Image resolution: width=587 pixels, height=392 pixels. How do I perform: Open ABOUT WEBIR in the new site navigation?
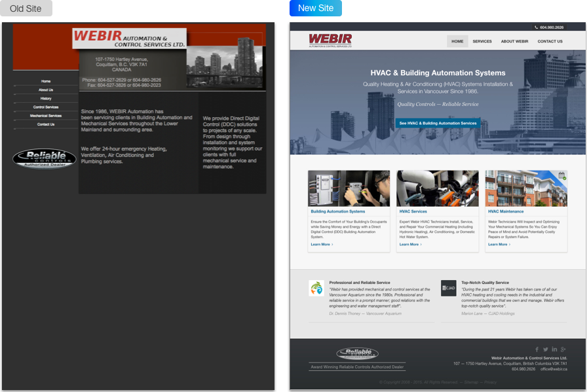click(515, 41)
